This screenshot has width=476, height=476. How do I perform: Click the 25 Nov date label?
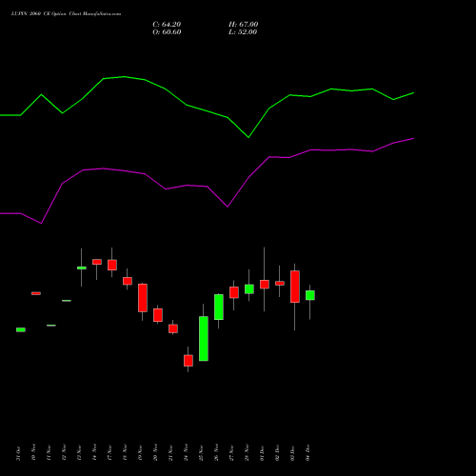click(x=201, y=452)
